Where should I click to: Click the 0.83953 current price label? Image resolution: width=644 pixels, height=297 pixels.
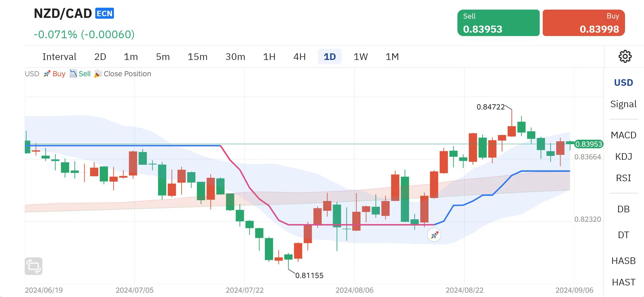(588, 144)
